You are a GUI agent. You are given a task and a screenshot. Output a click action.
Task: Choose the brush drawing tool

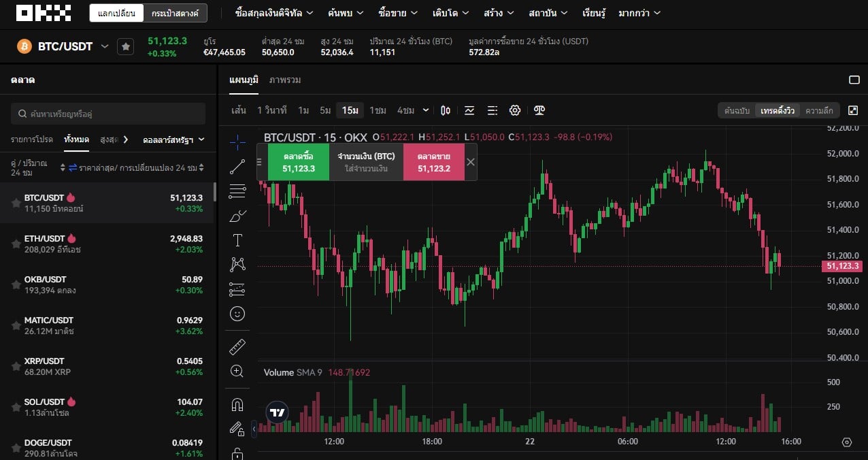[x=237, y=216]
